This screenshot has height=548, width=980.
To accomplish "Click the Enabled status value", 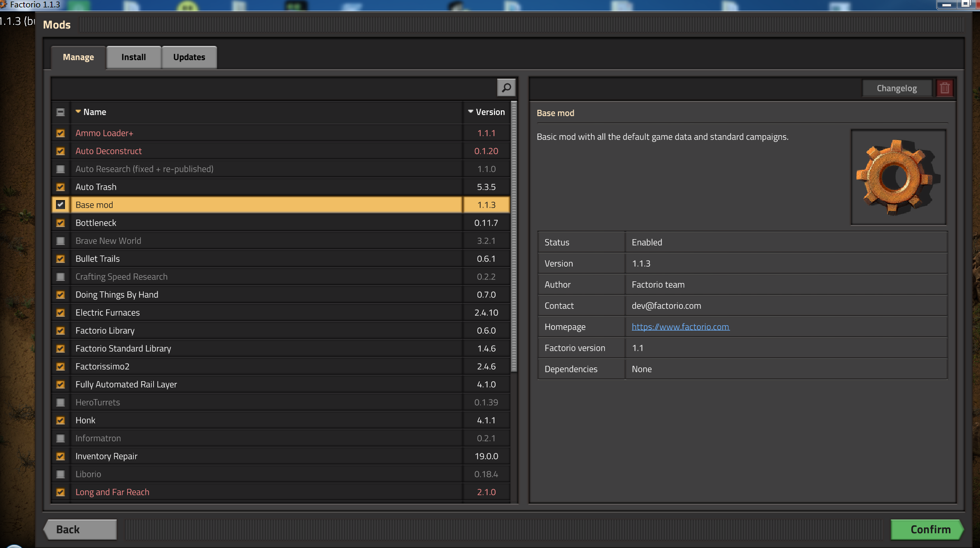I will (647, 242).
